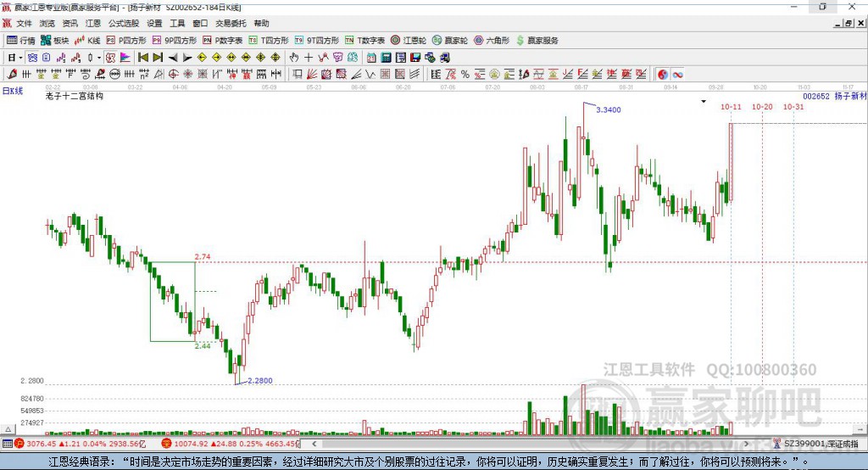Viewport: 868px width, 470px height.
Task: Step chart right with black right arrow
Action: coord(187,58)
